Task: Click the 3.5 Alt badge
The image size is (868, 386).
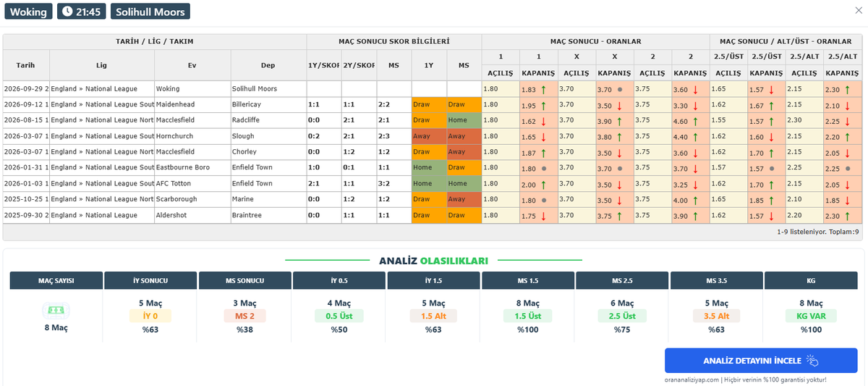Action: click(x=716, y=316)
